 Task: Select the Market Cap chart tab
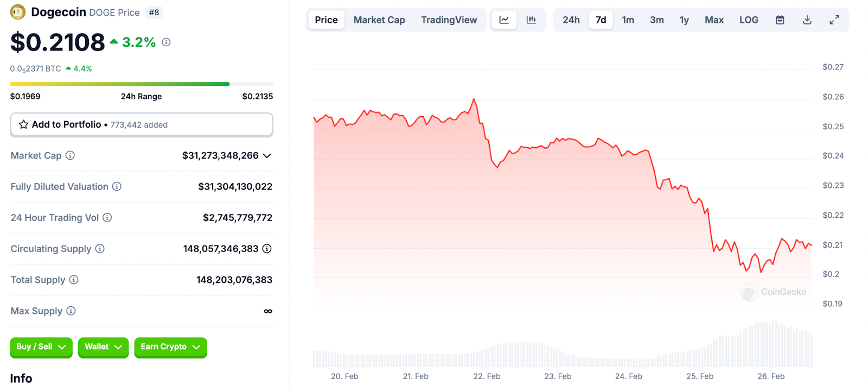point(379,20)
